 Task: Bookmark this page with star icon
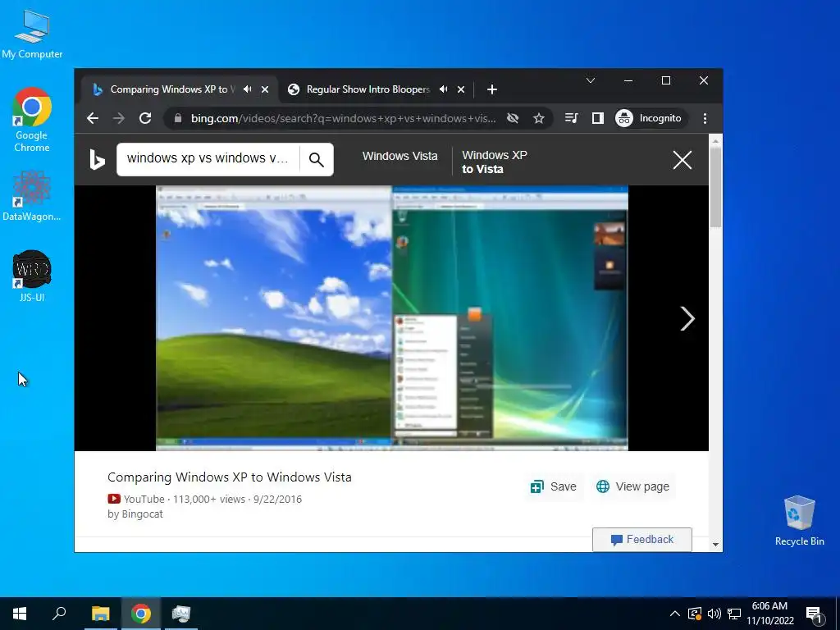click(x=539, y=118)
